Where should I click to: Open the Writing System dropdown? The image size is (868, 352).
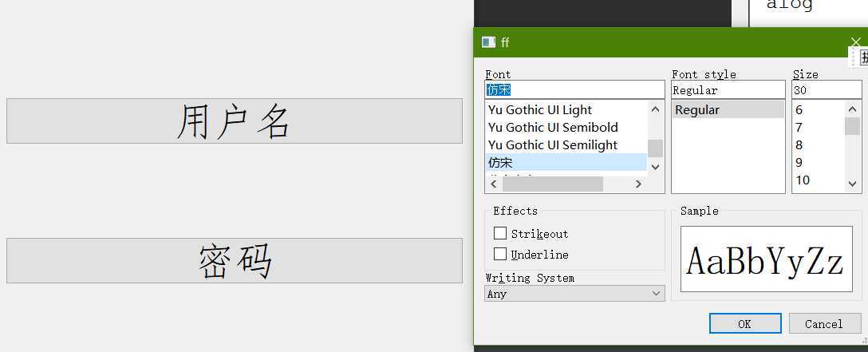(574, 294)
